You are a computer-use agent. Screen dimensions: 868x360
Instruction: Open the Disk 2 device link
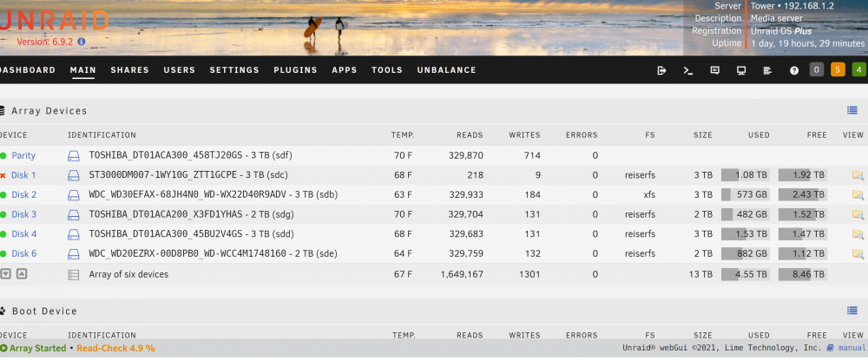pyautogui.click(x=23, y=194)
